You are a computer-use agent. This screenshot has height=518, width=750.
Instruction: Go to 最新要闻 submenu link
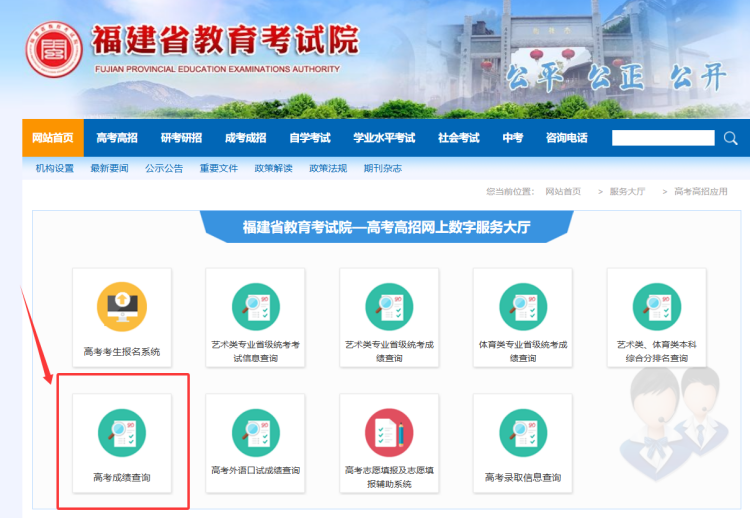(109, 168)
